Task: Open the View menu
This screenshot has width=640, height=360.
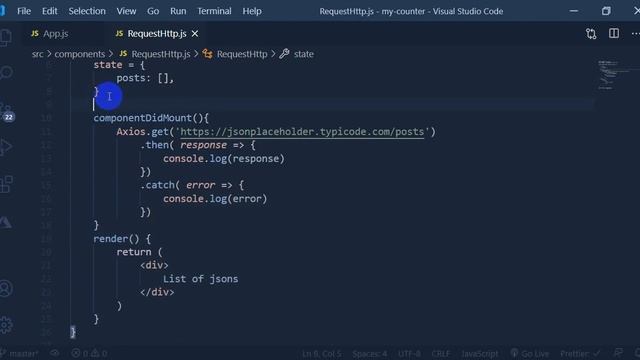Action: click(x=126, y=11)
